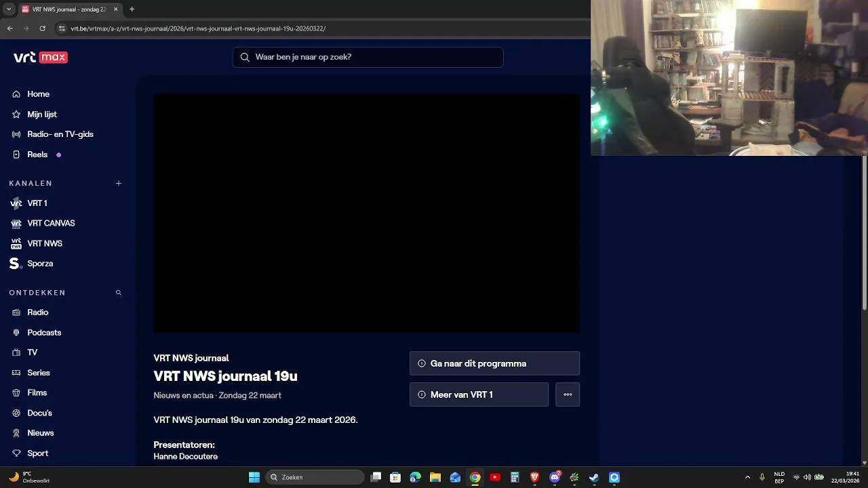Open Microsoft Edge from taskbar
The width and height of the screenshot is (868, 488).
tap(415, 477)
